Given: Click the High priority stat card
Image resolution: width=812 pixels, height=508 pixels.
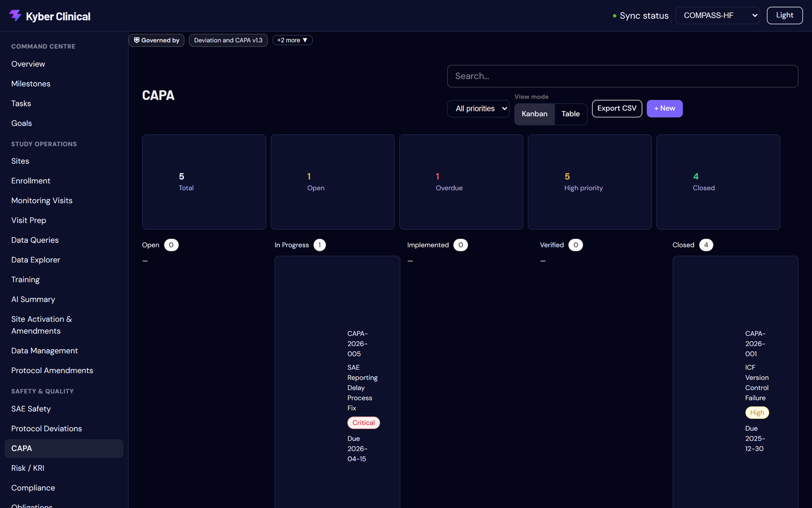Looking at the screenshot, I should point(590,182).
